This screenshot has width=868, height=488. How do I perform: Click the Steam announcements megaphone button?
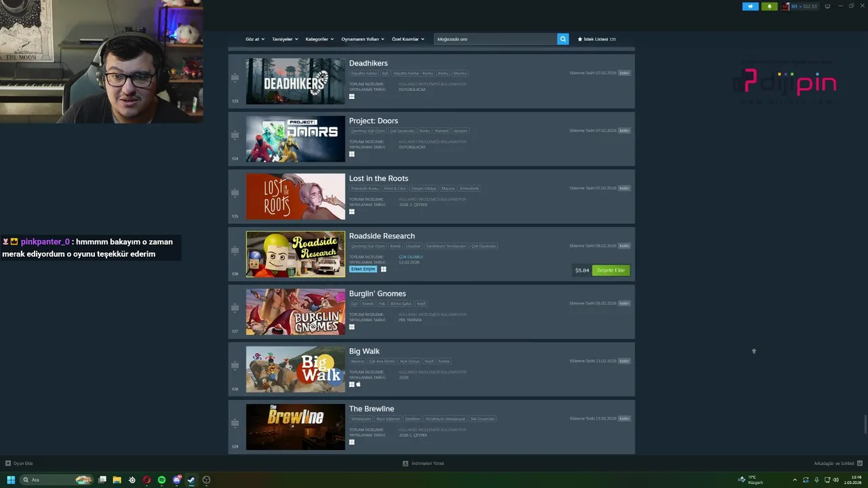click(x=751, y=6)
